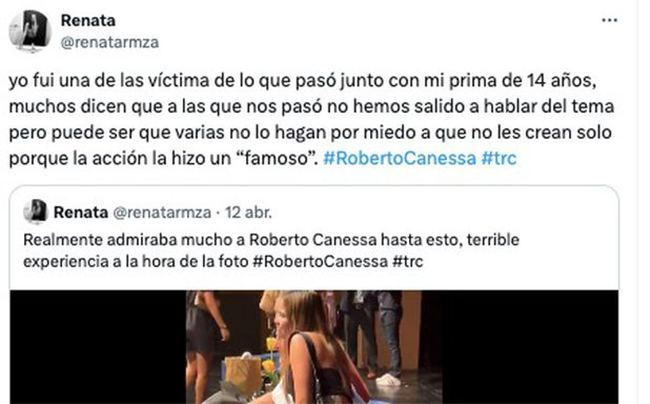Image resolution: width=650 pixels, height=404 pixels.
Task: Open the blue #RobertoCanessa hashtag
Action: pyautogui.click(x=399, y=158)
